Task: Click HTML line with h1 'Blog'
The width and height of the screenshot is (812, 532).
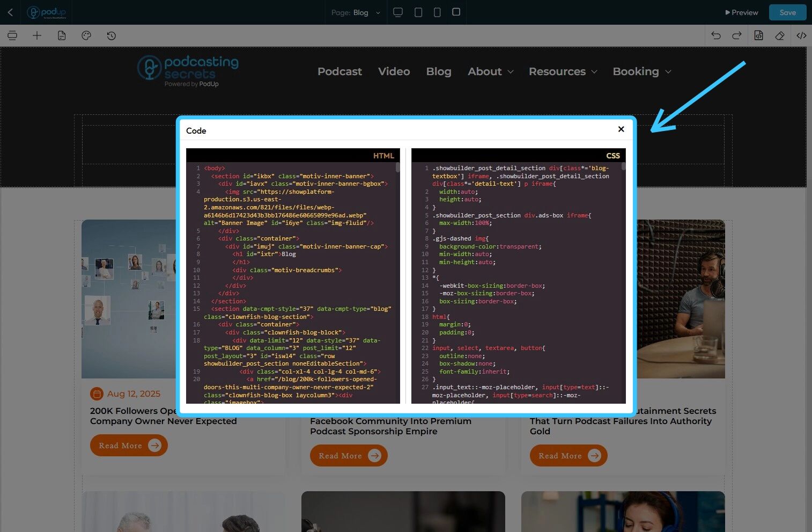Action: pyautogui.click(x=264, y=254)
